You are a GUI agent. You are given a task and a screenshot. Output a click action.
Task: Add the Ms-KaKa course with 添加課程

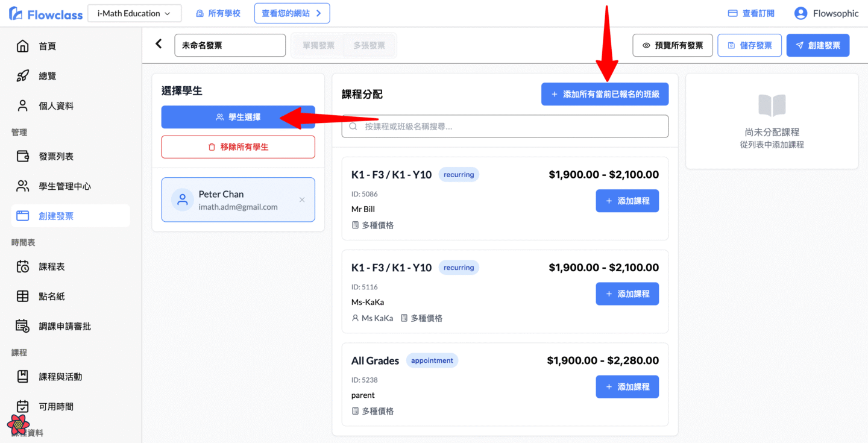pyautogui.click(x=627, y=294)
